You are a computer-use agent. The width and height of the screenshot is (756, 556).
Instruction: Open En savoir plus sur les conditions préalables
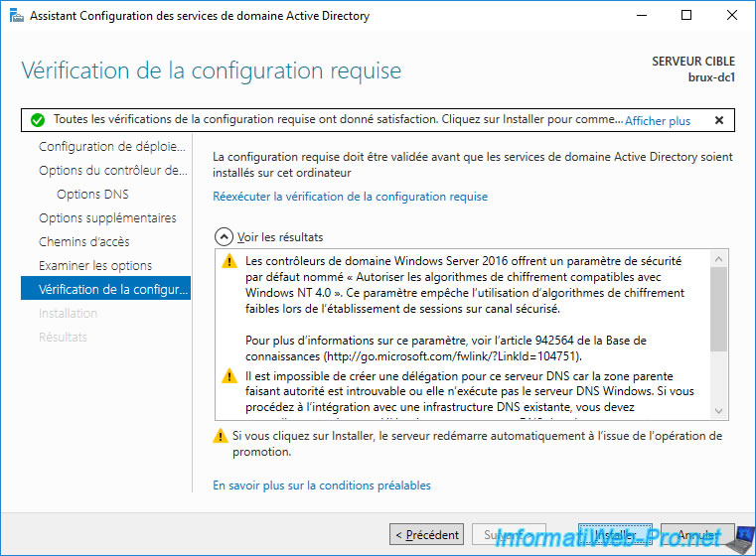(x=322, y=486)
